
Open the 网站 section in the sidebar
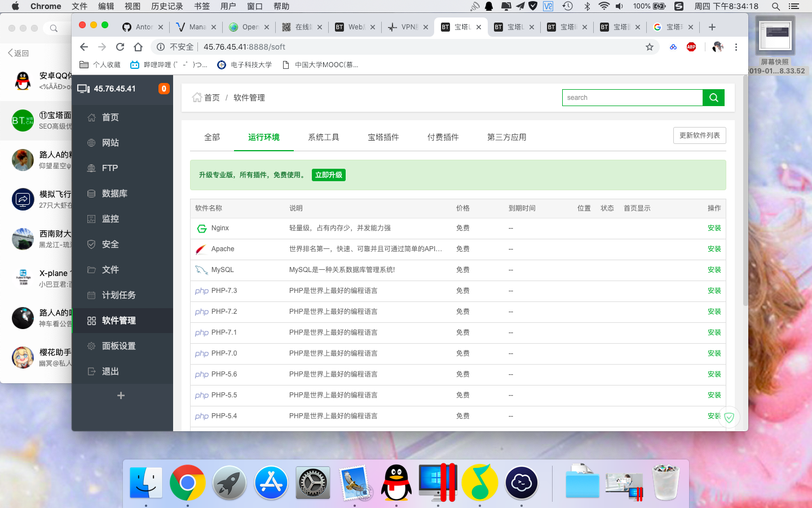click(122, 143)
